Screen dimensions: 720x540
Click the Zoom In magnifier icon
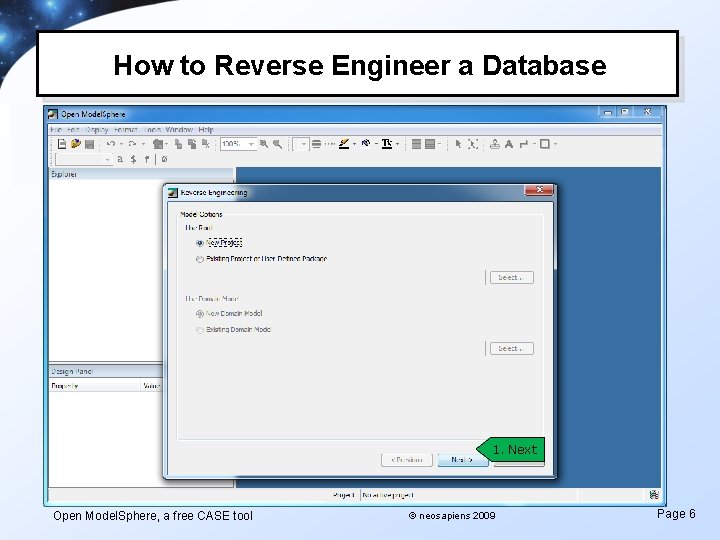(264, 144)
